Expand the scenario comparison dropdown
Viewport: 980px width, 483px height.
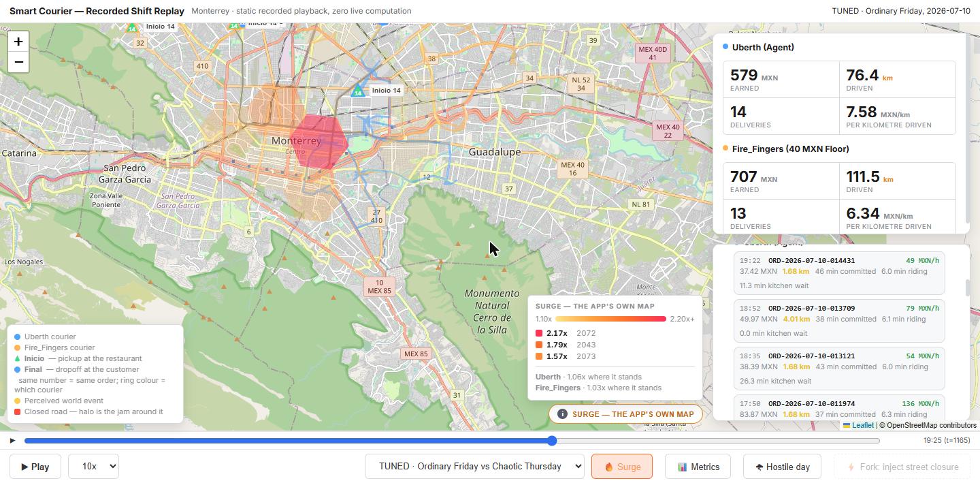pos(474,467)
